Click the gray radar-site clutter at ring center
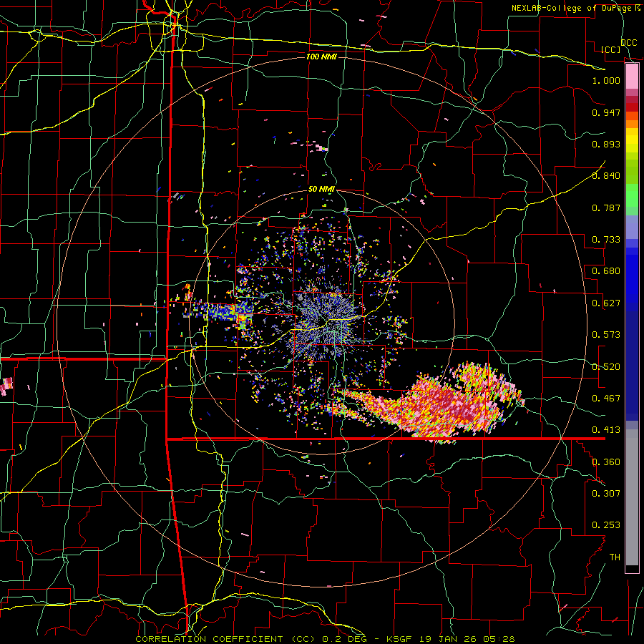644x644 pixels. click(324, 321)
